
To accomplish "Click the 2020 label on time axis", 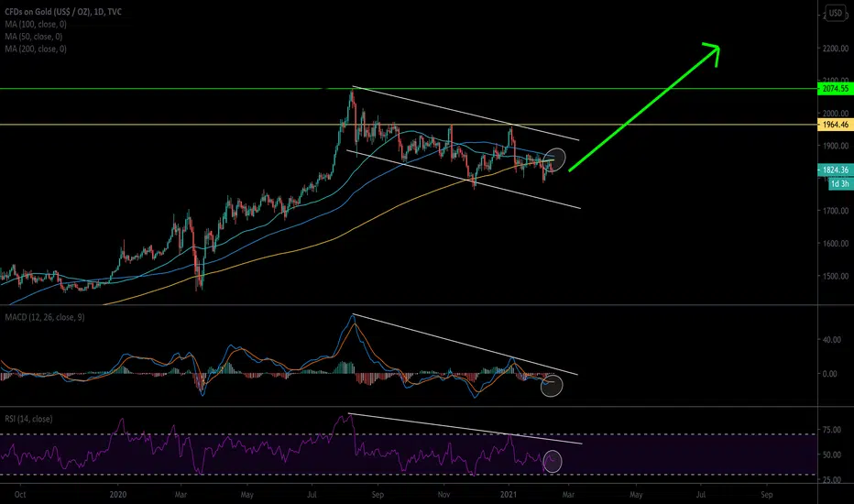I will pos(117,495).
